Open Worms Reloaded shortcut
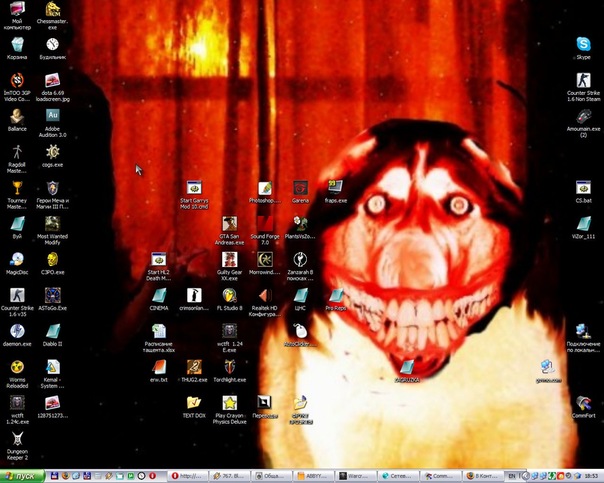 tap(17, 374)
